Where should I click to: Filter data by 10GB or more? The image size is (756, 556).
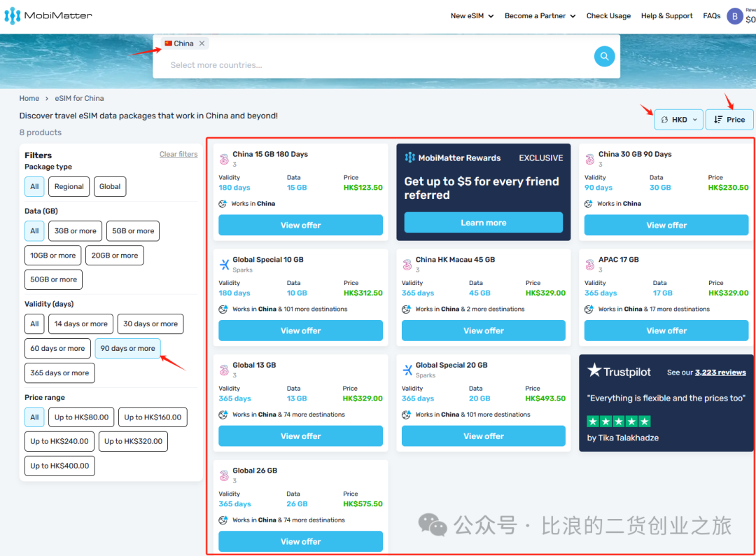click(x=53, y=256)
